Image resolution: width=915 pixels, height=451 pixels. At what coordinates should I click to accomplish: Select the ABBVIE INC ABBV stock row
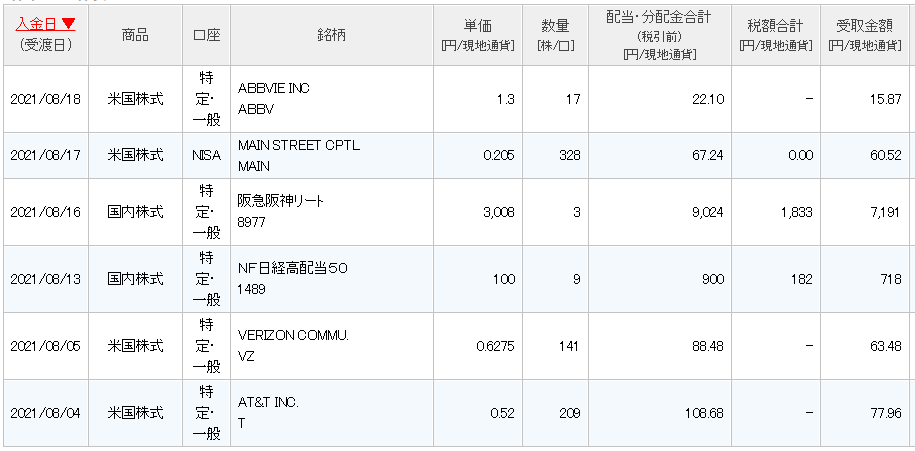pyautogui.click(x=457, y=99)
